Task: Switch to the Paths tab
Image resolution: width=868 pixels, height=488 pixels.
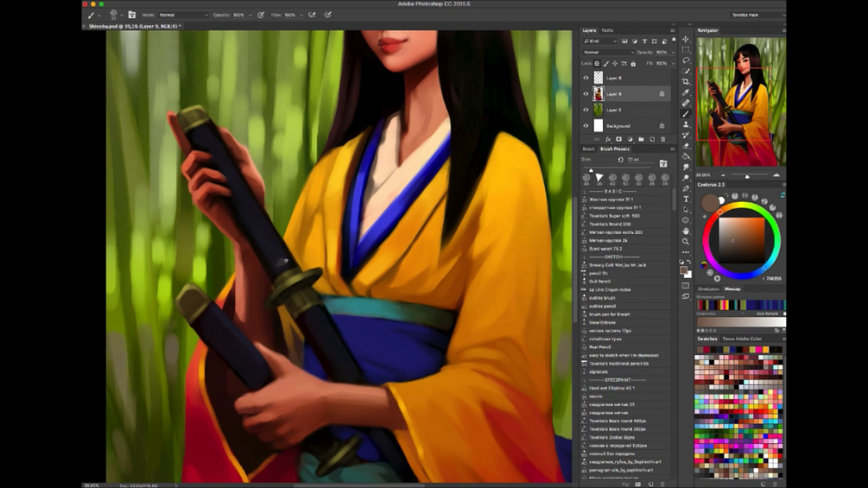Action: [x=607, y=30]
